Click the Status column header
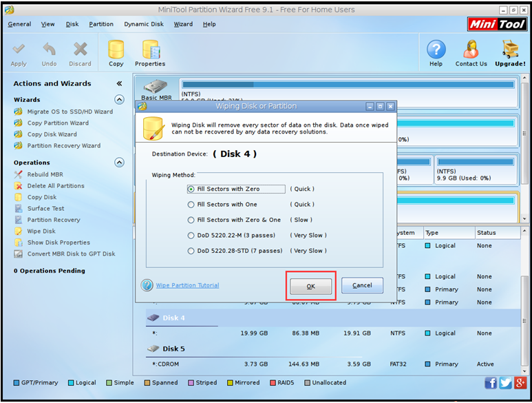 click(498, 233)
